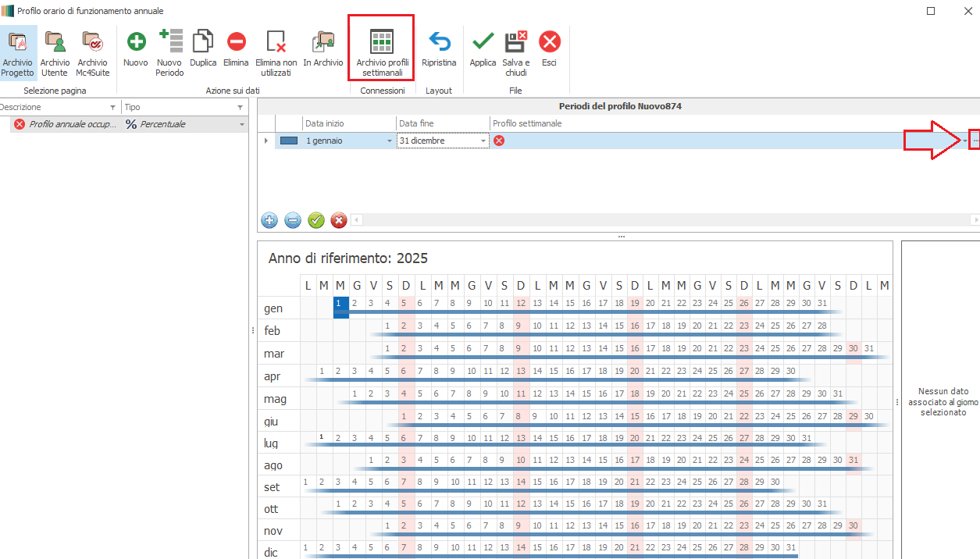Viewport: 980px width, 559px height.
Task: Click the Esci button
Action: pos(549,42)
